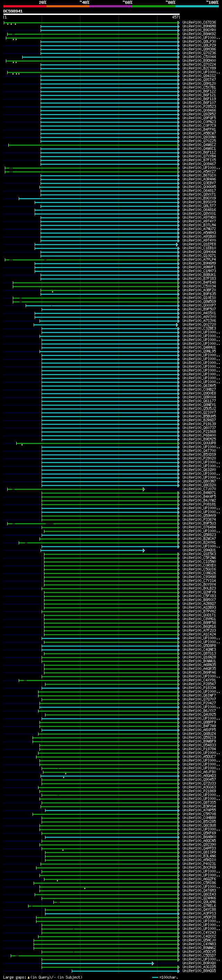Click the UniRef100_P21869 label
Viewport: 222px width, 980px height.
(x=199, y=791)
